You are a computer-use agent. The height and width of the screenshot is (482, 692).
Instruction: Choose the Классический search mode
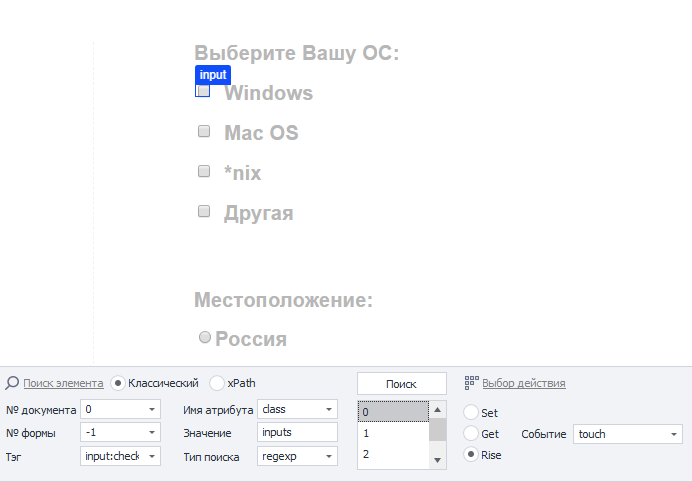pos(118,382)
